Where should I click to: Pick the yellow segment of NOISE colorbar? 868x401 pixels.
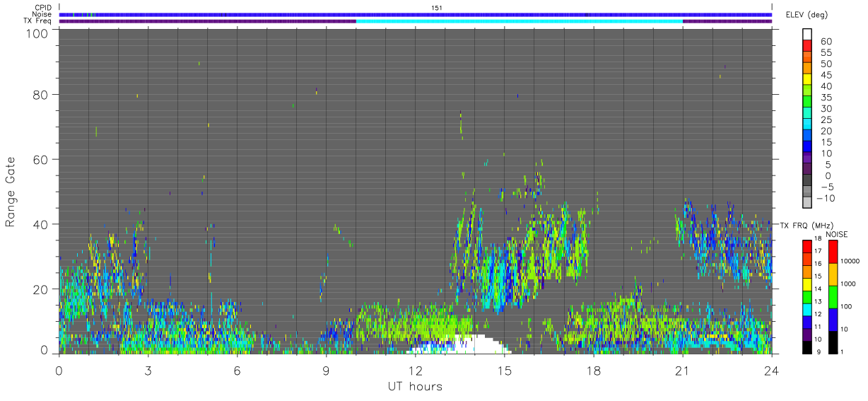(x=832, y=274)
